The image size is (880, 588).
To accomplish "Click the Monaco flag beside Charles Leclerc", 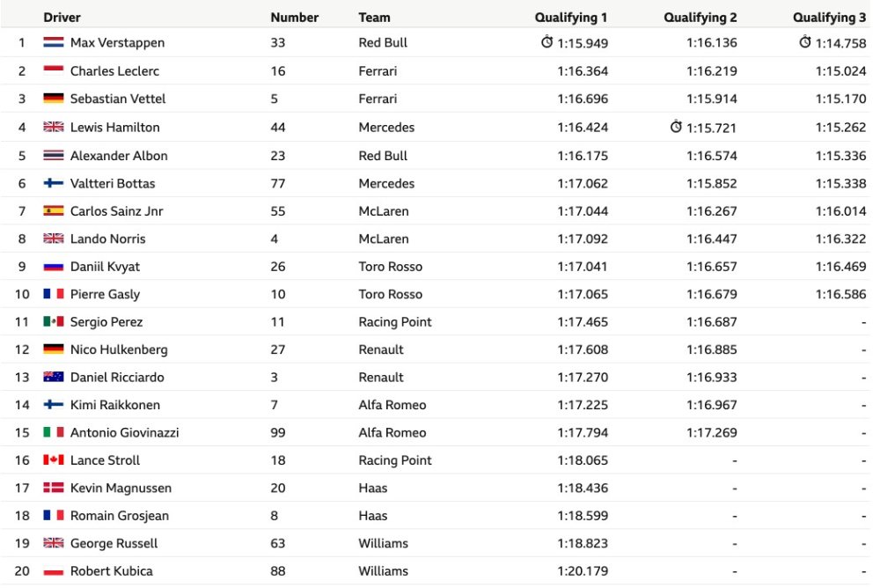I will 54,70.
